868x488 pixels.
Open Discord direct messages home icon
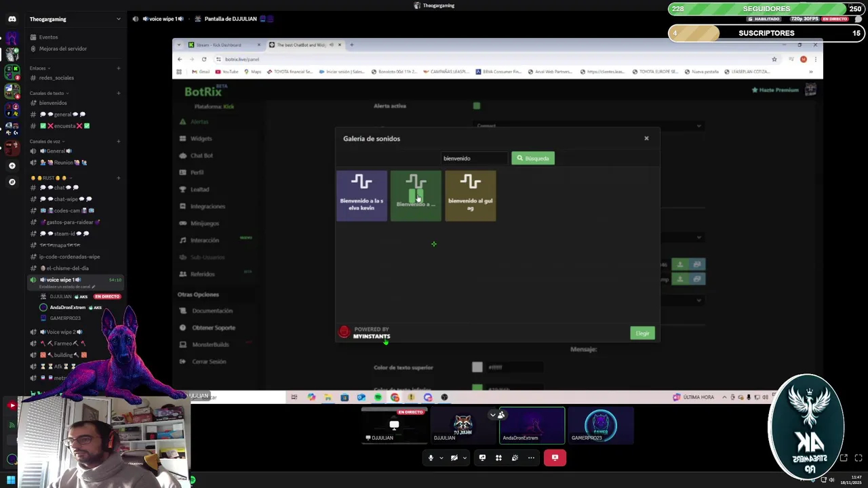12,19
